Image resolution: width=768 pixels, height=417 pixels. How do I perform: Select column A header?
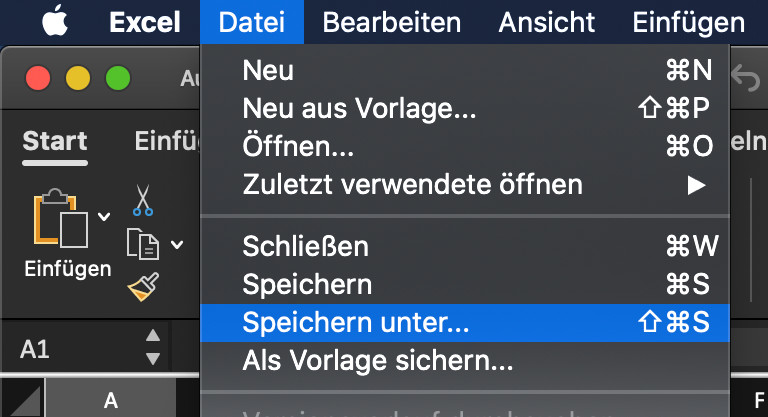click(111, 401)
